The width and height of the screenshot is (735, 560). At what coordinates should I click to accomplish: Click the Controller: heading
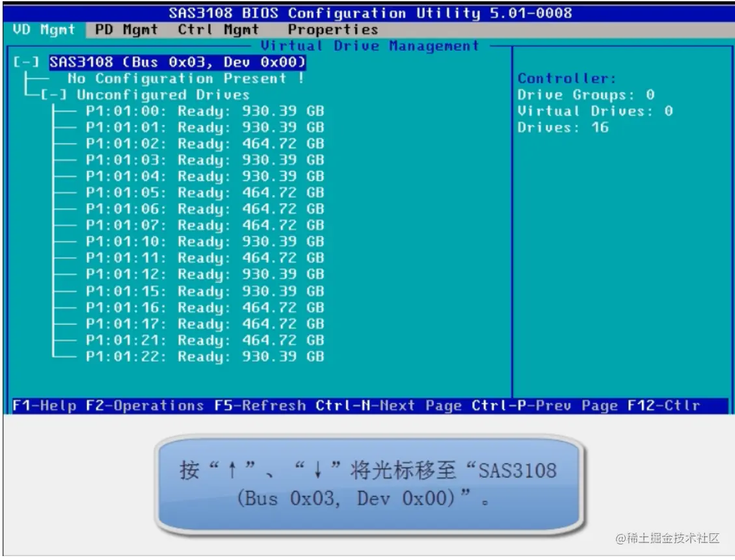click(567, 78)
